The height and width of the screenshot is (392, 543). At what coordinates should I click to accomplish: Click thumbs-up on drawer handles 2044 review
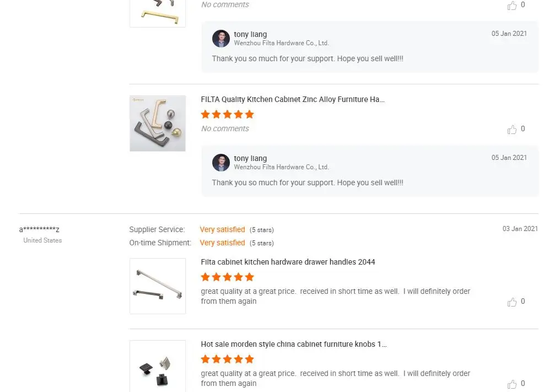[x=513, y=302]
